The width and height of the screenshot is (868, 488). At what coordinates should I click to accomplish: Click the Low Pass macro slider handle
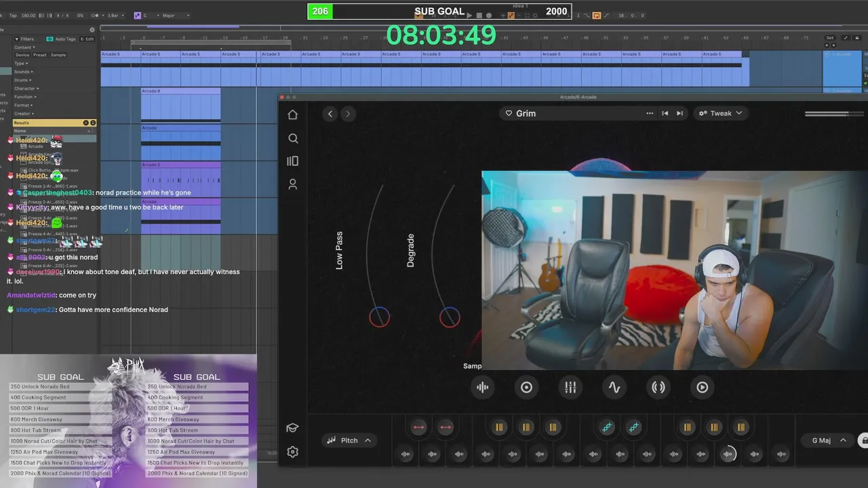click(379, 317)
